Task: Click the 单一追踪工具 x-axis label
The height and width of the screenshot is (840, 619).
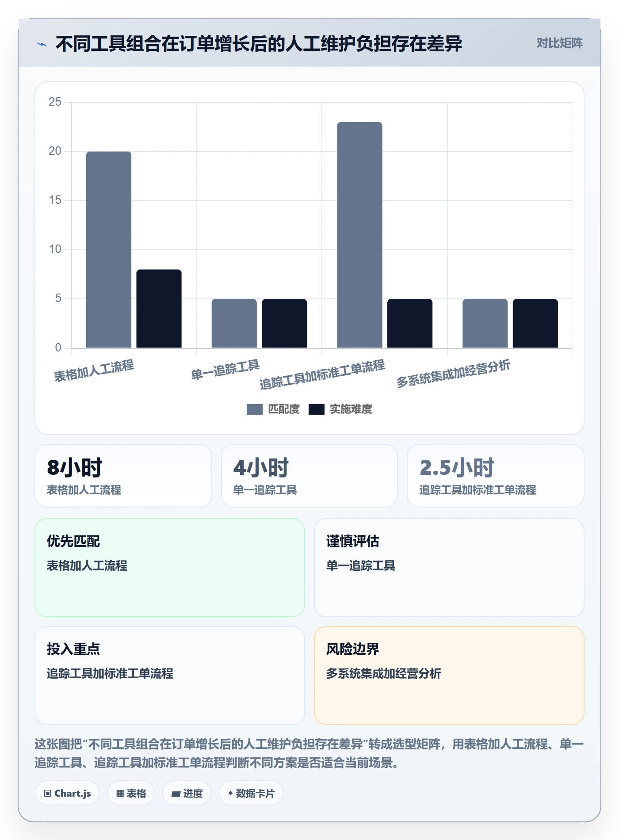Action: [x=225, y=370]
